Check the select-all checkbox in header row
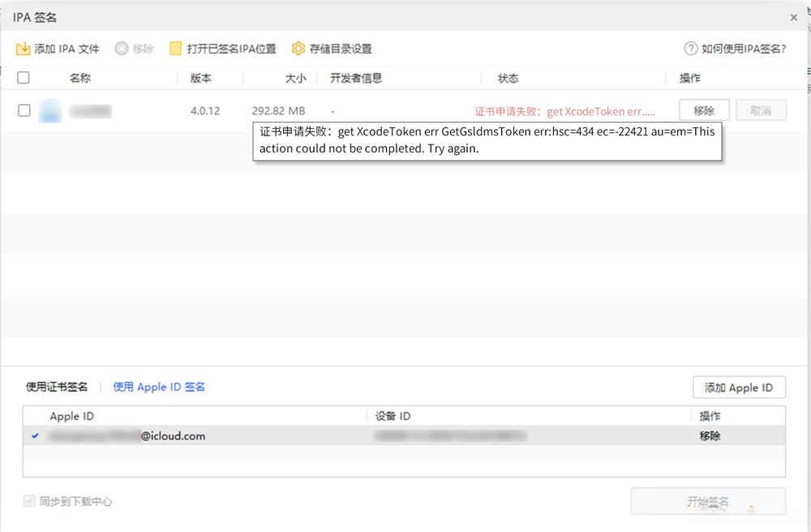Screen dimensions: 811x532 pos(24,77)
